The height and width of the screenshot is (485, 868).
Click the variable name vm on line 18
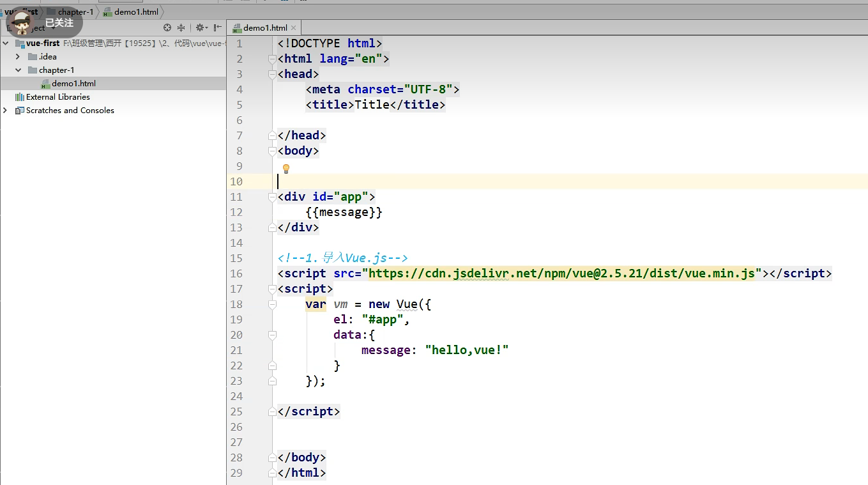340,304
